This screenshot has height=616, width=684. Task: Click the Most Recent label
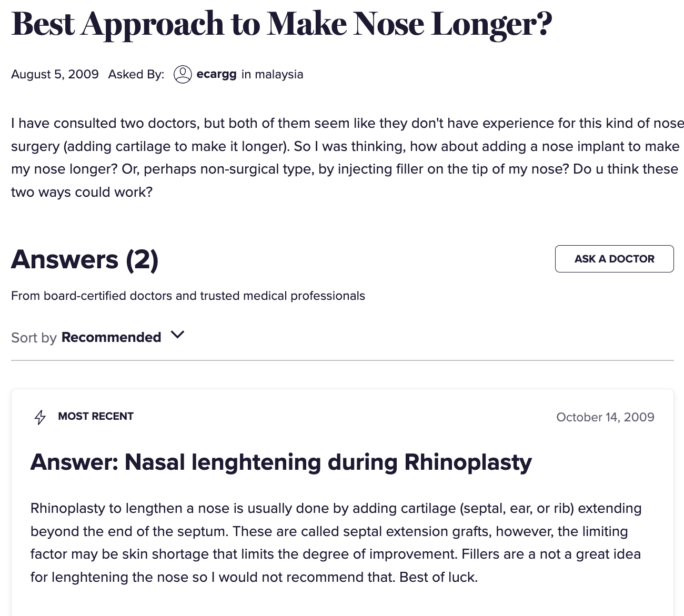pos(96,416)
